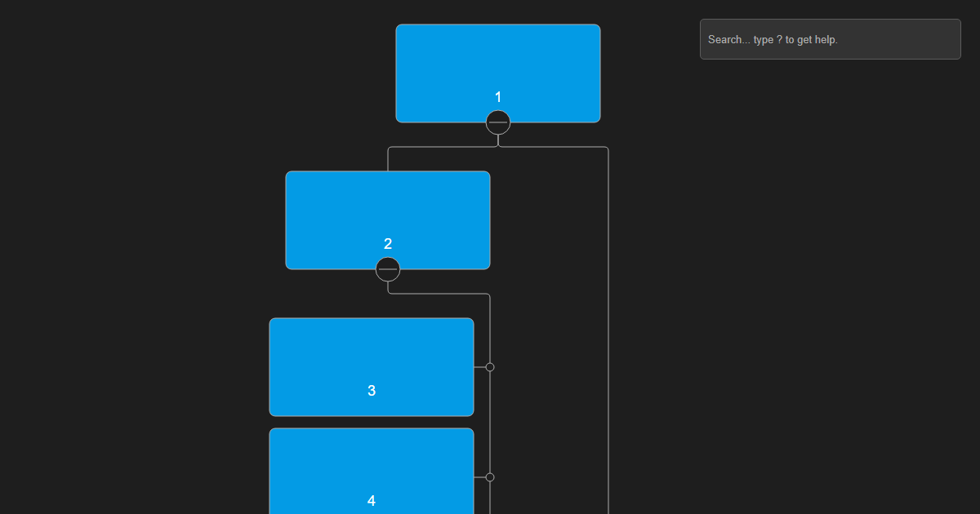Click the number label "4" on its node
980x514 pixels.
[372, 501]
